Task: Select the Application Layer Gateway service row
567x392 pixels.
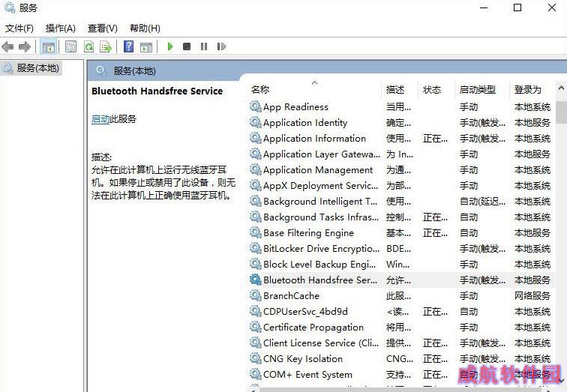Action: click(400, 154)
